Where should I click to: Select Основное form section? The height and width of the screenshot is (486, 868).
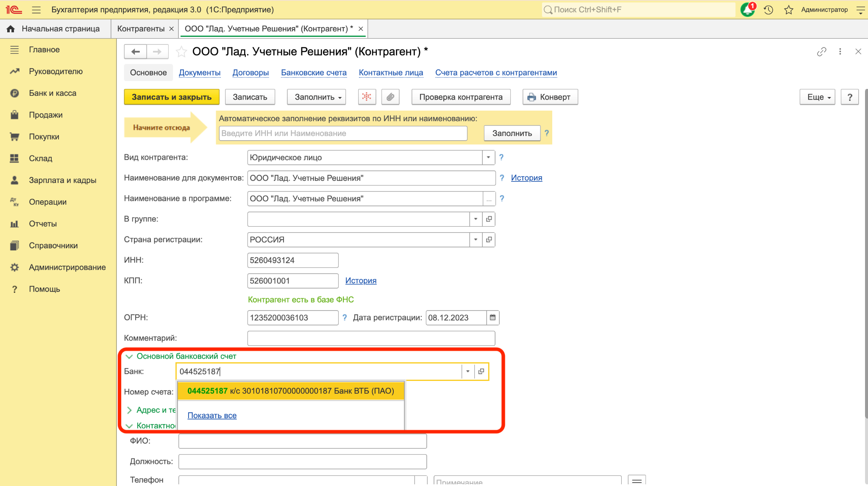148,72
